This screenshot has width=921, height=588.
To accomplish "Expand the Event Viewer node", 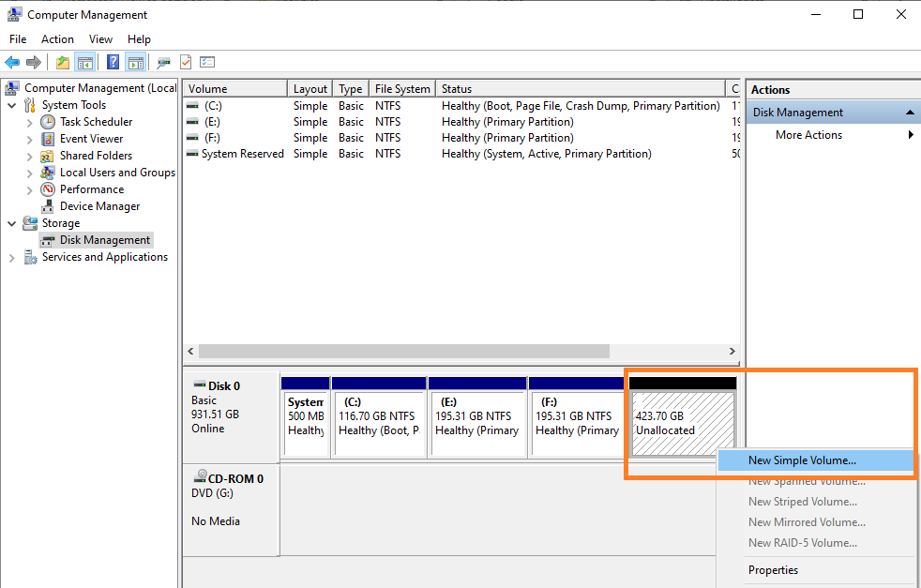I will click(x=29, y=140).
